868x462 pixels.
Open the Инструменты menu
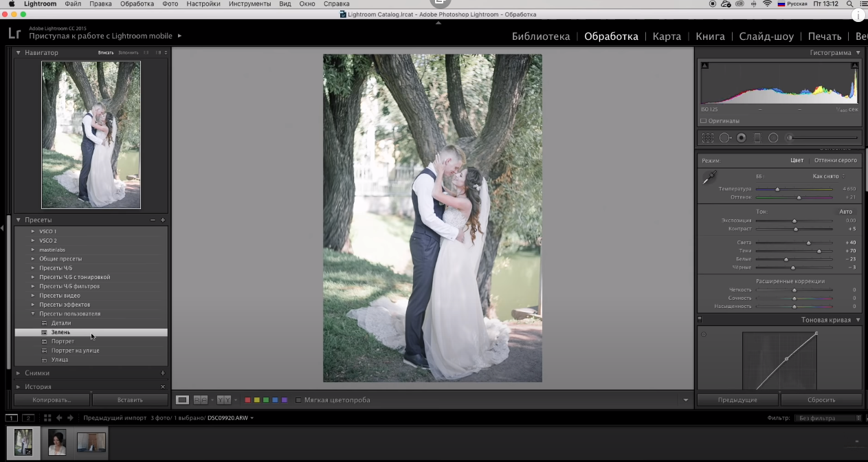250,4
